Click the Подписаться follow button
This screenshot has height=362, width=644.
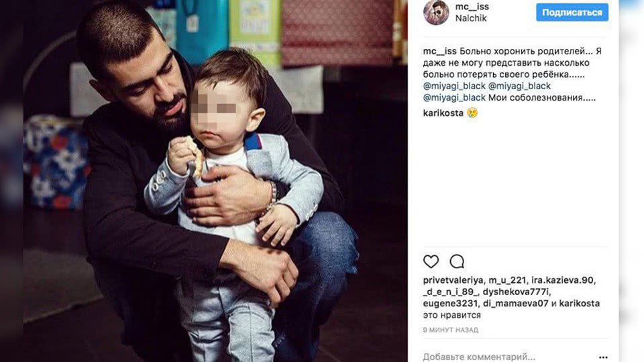pyautogui.click(x=572, y=12)
